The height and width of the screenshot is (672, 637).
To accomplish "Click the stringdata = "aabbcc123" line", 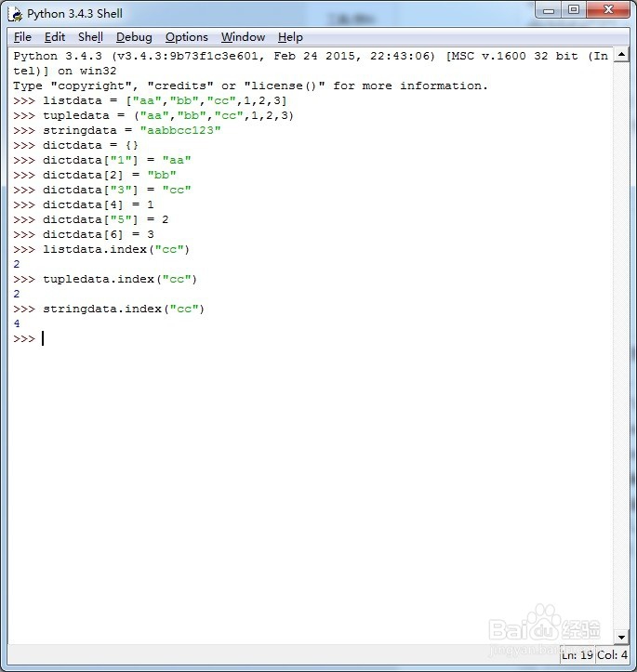I will pos(116,130).
